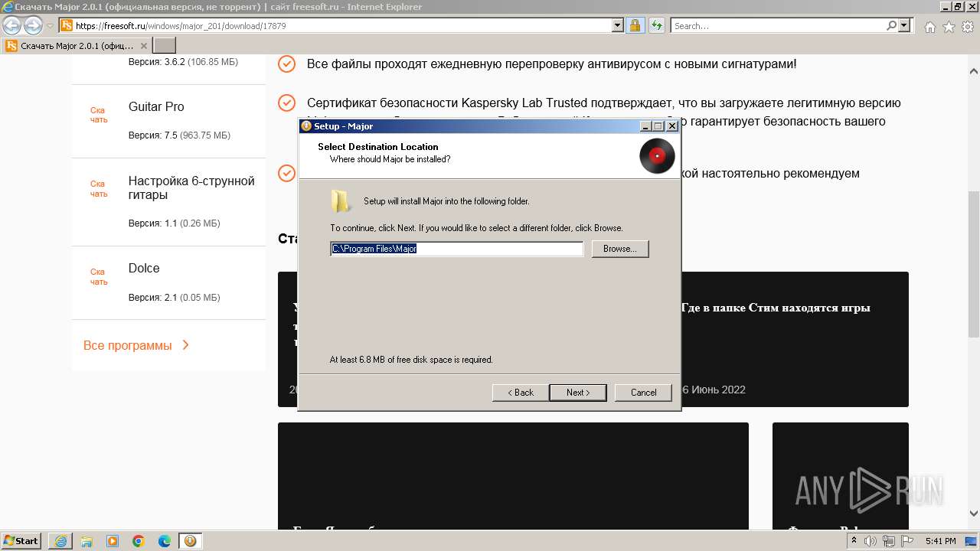The height and width of the screenshot is (551, 980).
Task: Click the scrollbar down arrow
Action: click(973, 514)
